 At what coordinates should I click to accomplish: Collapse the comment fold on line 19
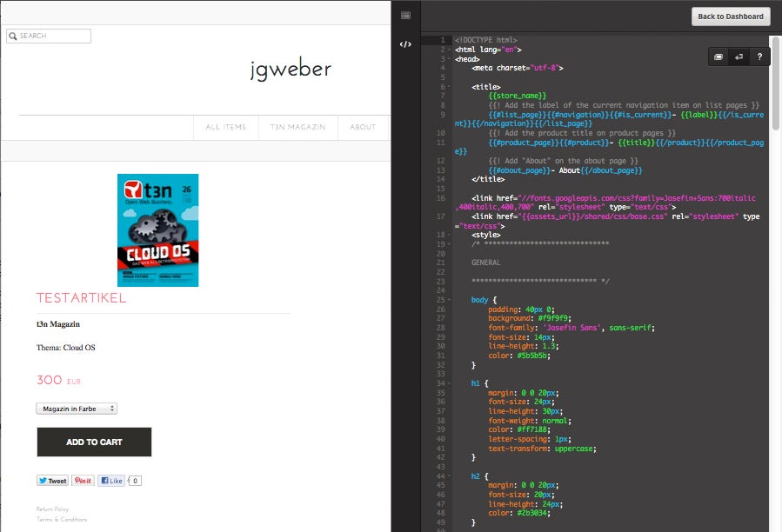(449, 244)
